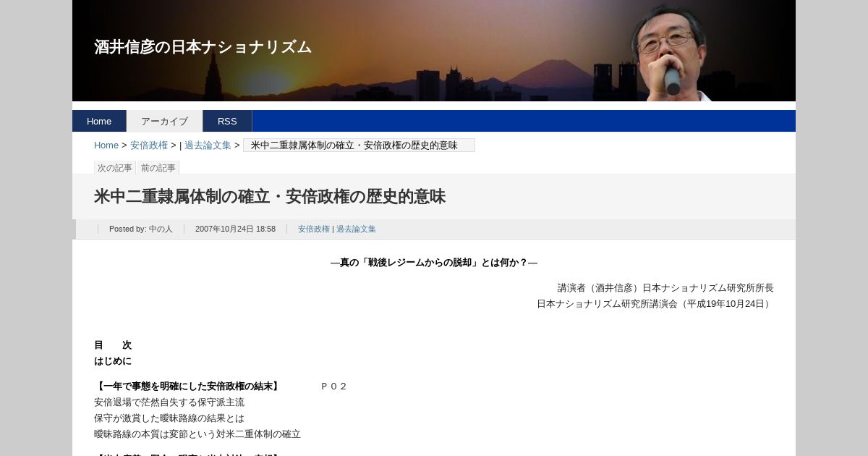Click the line 保守が激賞した曖昧路線の結果とは
868x456 pixels.
pos(169,418)
